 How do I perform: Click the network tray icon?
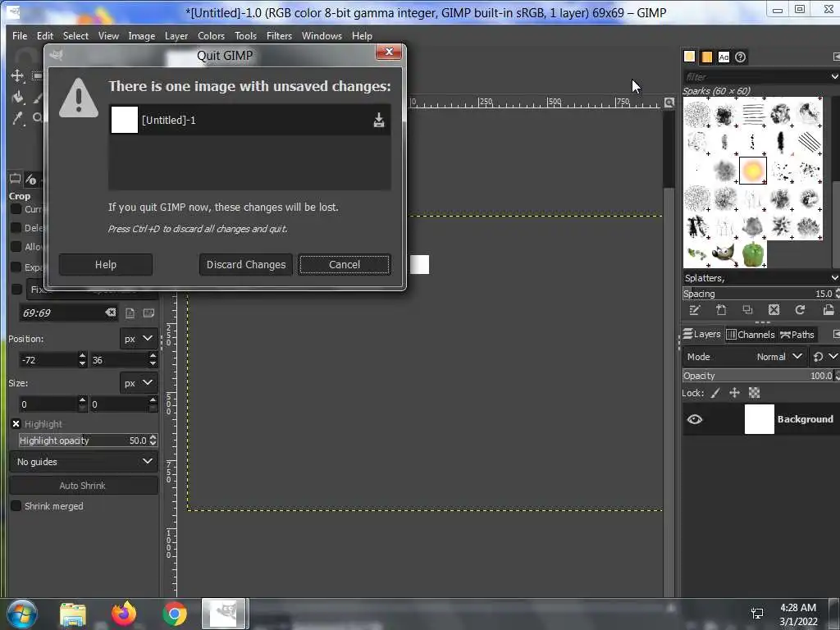(x=757, y=614)
